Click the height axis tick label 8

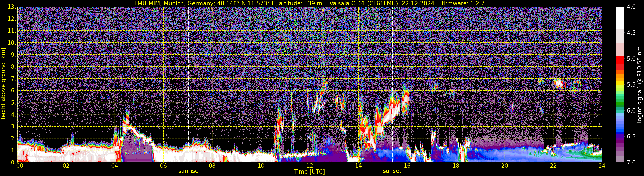point(13,66)
